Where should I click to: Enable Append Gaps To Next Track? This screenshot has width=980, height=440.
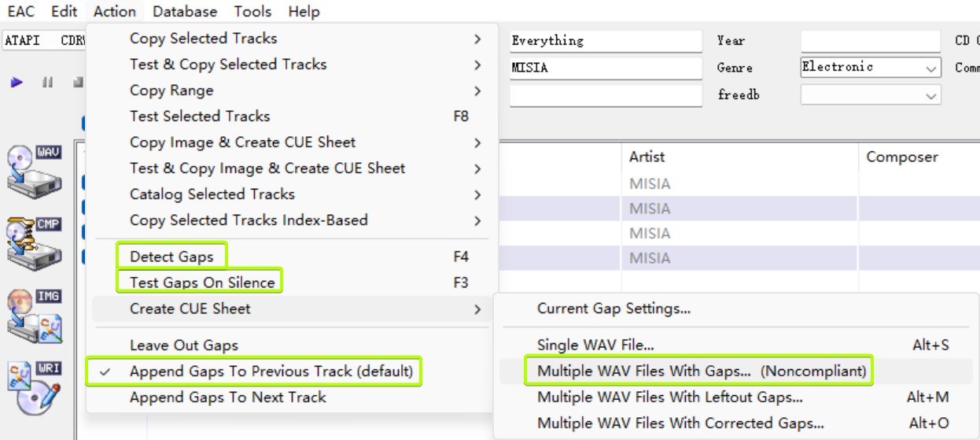tap(227, 397)
